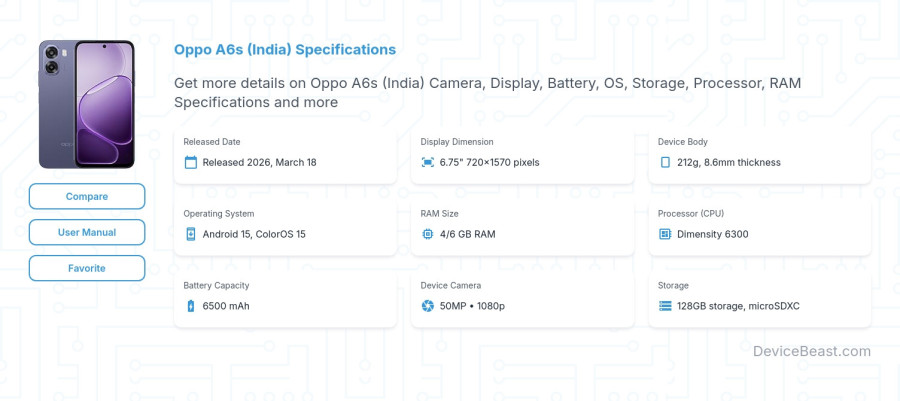Click the battery charging icon
900x401 pixels.
(x=191, y=306)
